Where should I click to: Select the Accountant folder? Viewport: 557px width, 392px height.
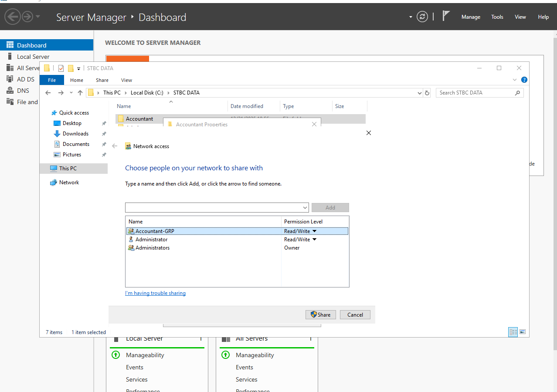tap(139, 119)
